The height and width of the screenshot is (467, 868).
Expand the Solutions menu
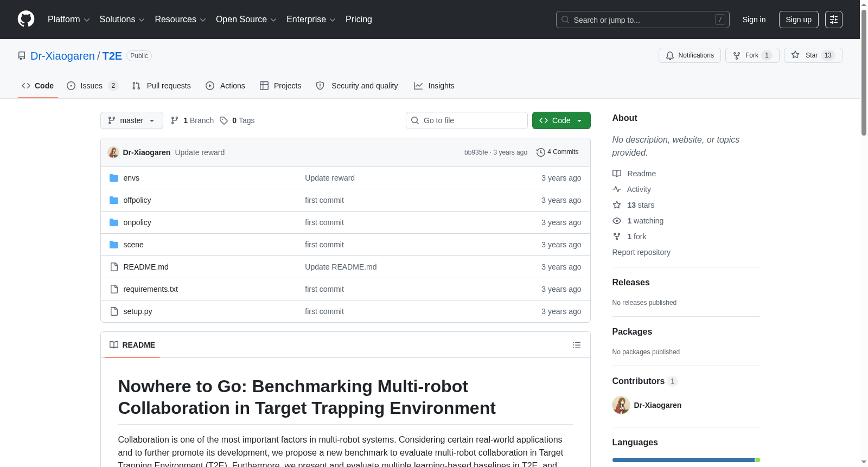(x=122, y=20)
